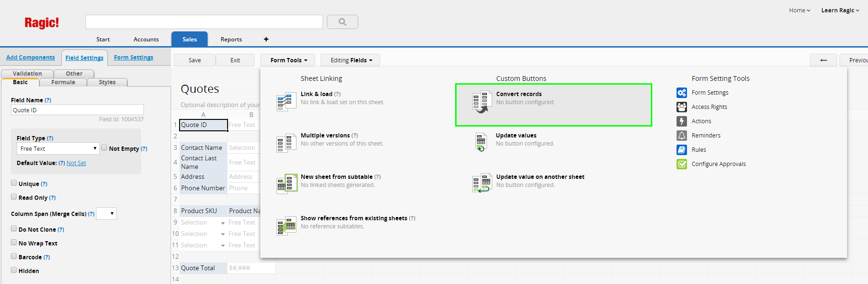This screenshot has width=868, height=284.
Task: Open the Form Settings link
Action: [x=710, y=93]
